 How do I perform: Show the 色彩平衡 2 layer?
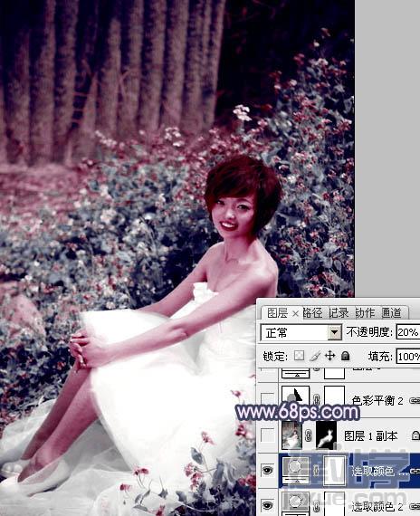(267, 398)
